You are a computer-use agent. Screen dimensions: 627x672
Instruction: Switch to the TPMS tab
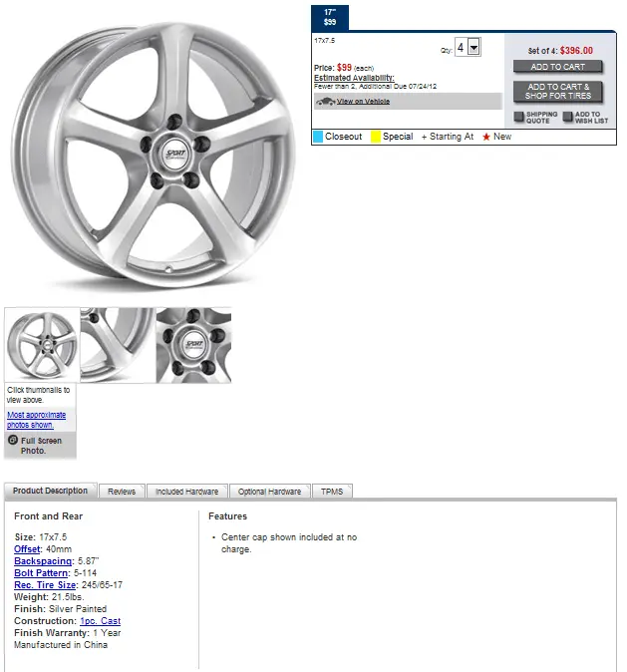coord(332,492)
